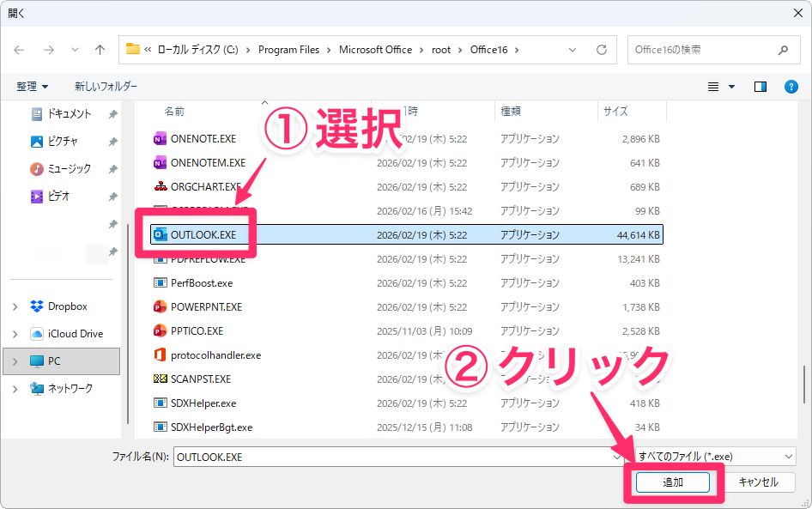Click the protocolhandler.exe Office icon
This screenshot has width=812, height=509.
point(160,354)
